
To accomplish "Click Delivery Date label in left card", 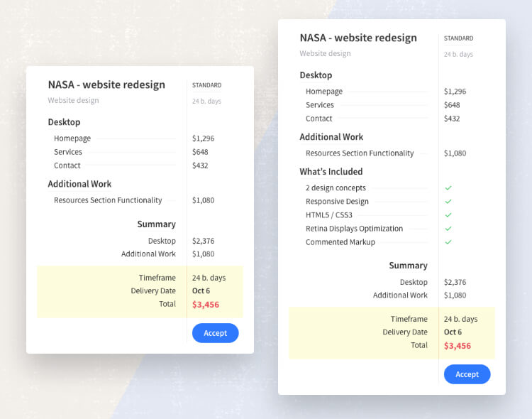I will (x=153, y=291).
